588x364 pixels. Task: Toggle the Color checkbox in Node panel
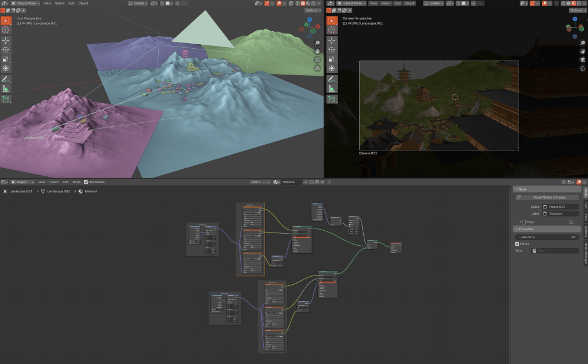(524, 222)
